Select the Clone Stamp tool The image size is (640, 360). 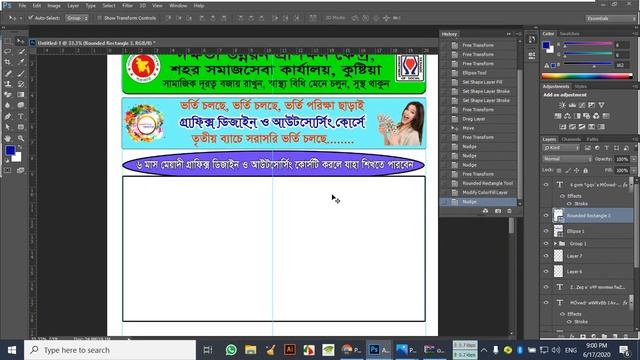click(8, 84)
